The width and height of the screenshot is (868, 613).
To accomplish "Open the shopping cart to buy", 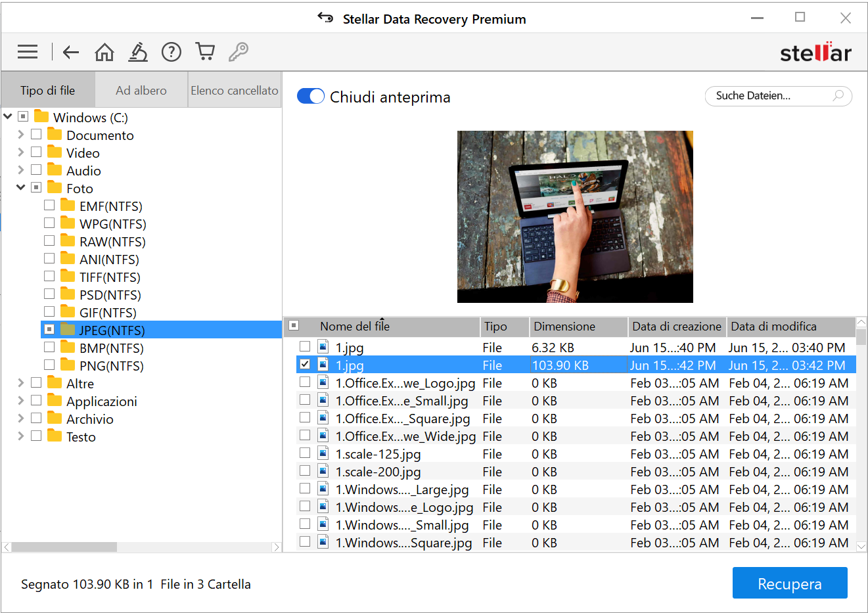I will pyautogui.click(x=205, y=52).
